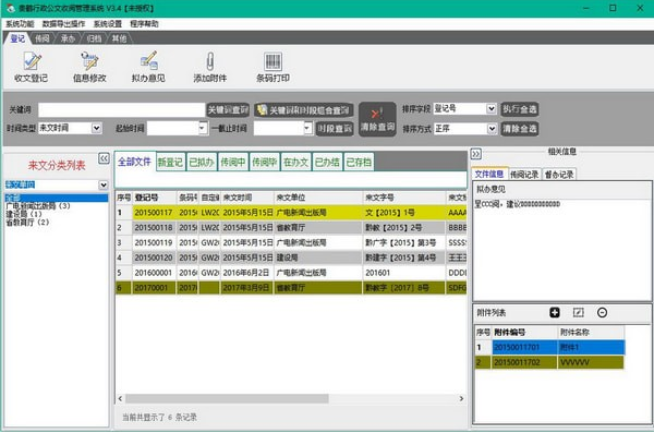Open the 截止时间 date dropdown
Screen dimensions: 655x432
click(307, 128)
